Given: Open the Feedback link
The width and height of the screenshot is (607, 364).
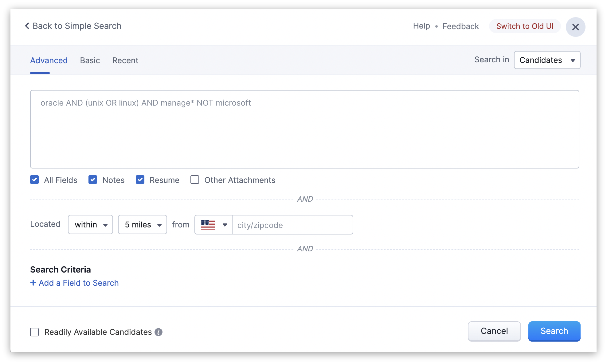Looking at the screenshot, I should coord(460,26).
